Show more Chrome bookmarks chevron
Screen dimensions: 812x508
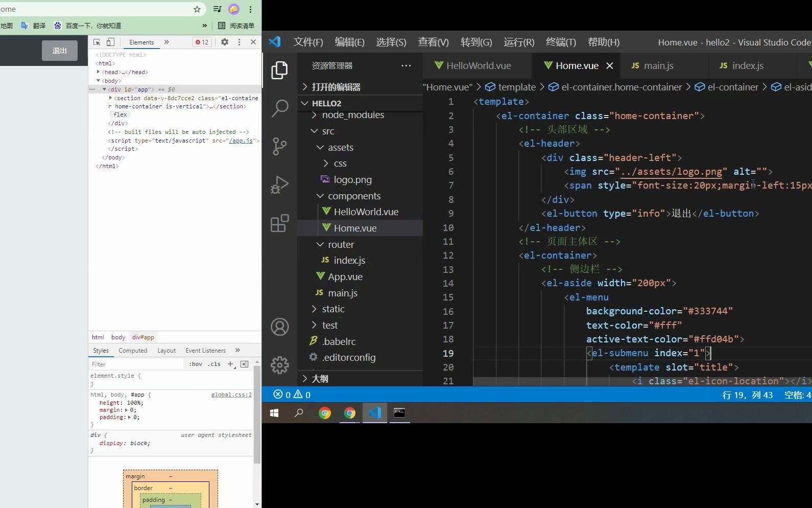click(x=205, y=26)
